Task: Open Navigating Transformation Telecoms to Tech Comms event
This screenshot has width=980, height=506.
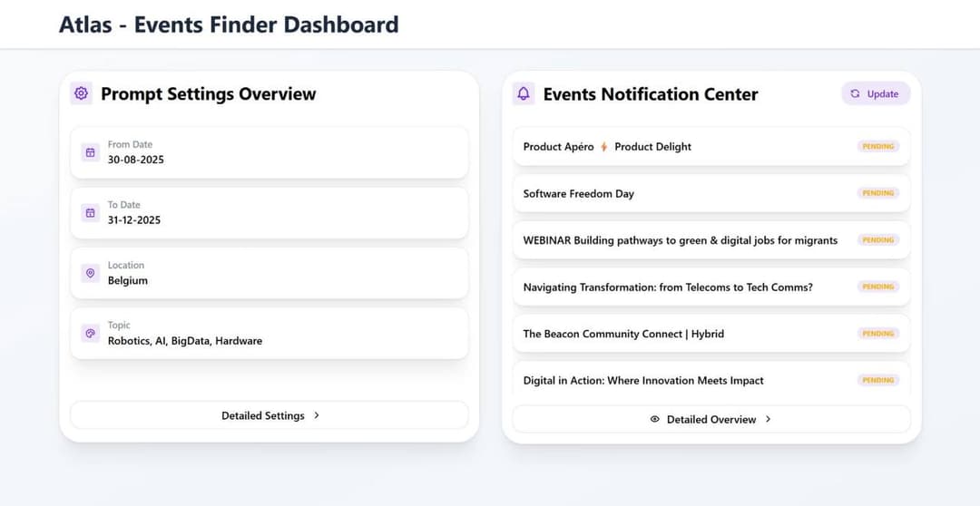Action: pyautogui.click(x=668, y=287)
